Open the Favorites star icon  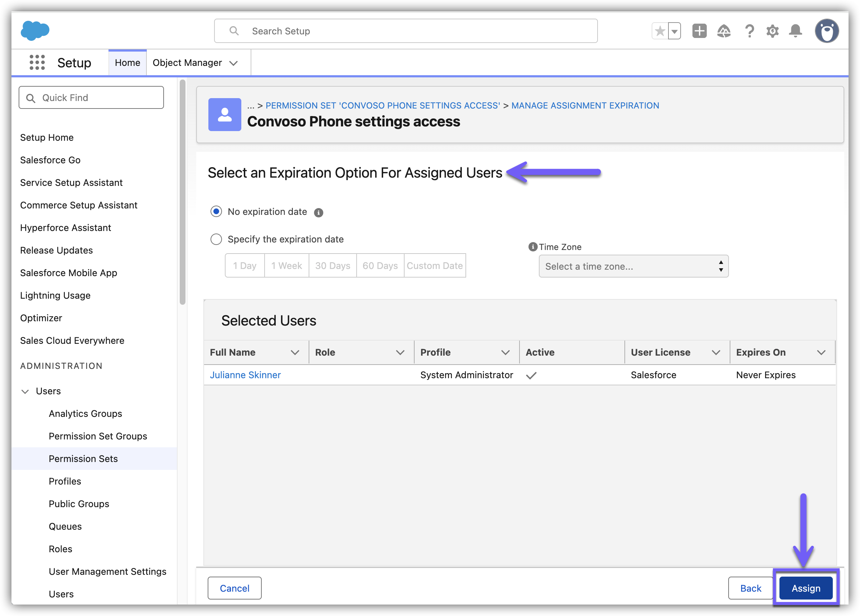660,31
